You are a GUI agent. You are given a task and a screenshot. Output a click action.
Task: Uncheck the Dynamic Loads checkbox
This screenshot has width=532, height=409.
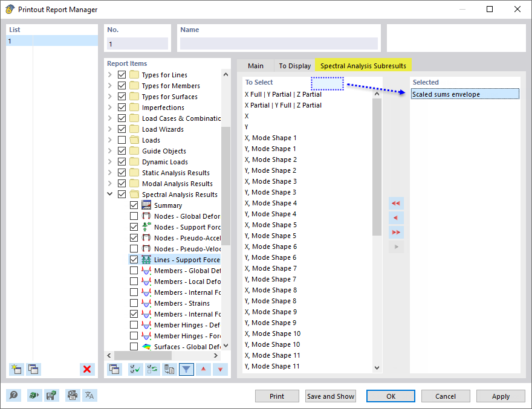[x=122, y=161]
